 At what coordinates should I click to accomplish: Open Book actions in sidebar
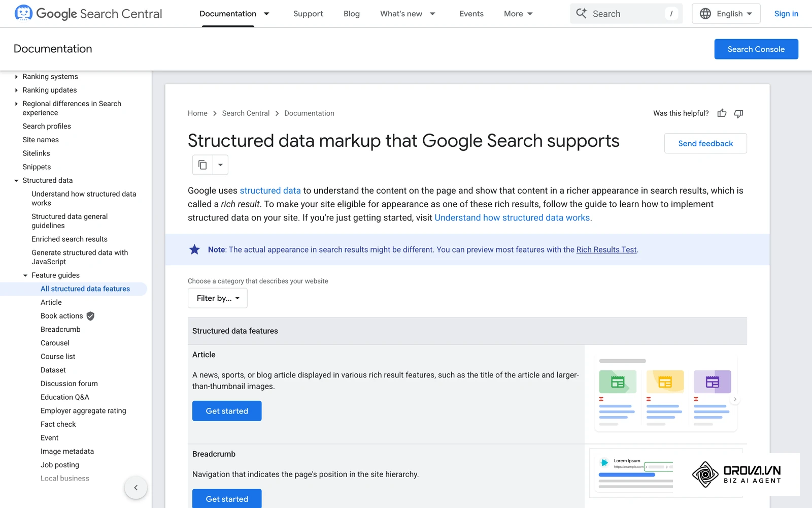(61, 316)
